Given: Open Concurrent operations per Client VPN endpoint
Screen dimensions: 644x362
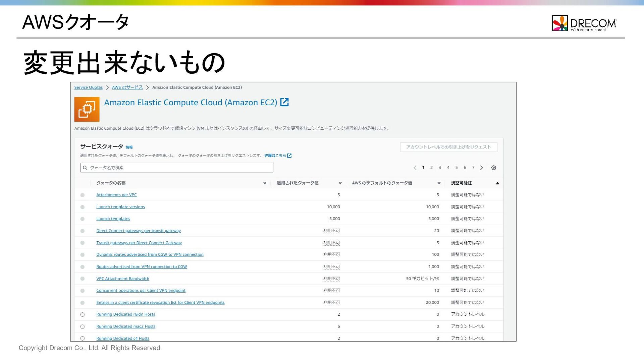Looking at the screenshot, I should pos(141,290).
